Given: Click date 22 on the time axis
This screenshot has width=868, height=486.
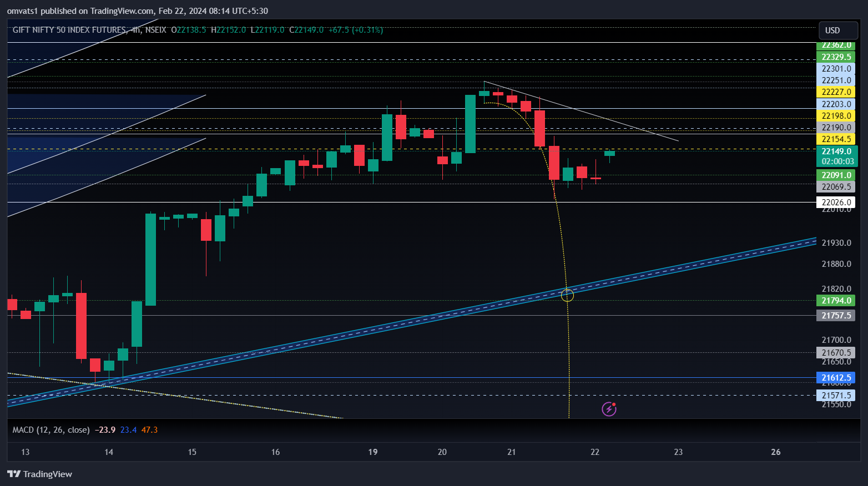Looking at the screenshot, I should (x=595, y=452).
